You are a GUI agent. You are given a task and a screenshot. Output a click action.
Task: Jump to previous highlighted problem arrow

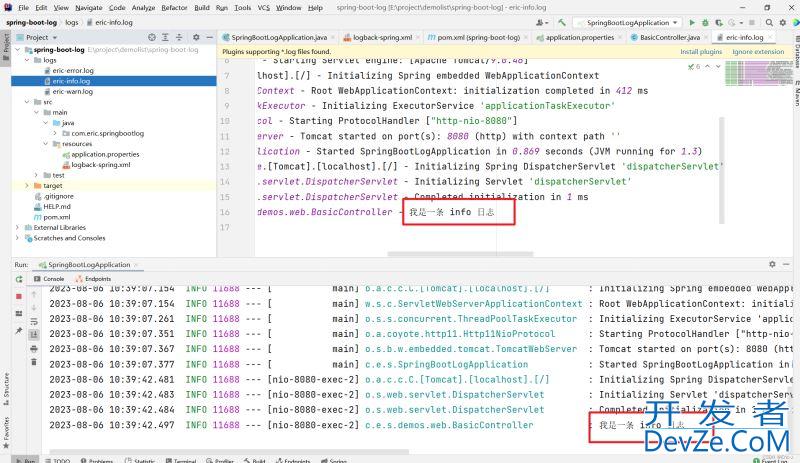tap(708, 66)
